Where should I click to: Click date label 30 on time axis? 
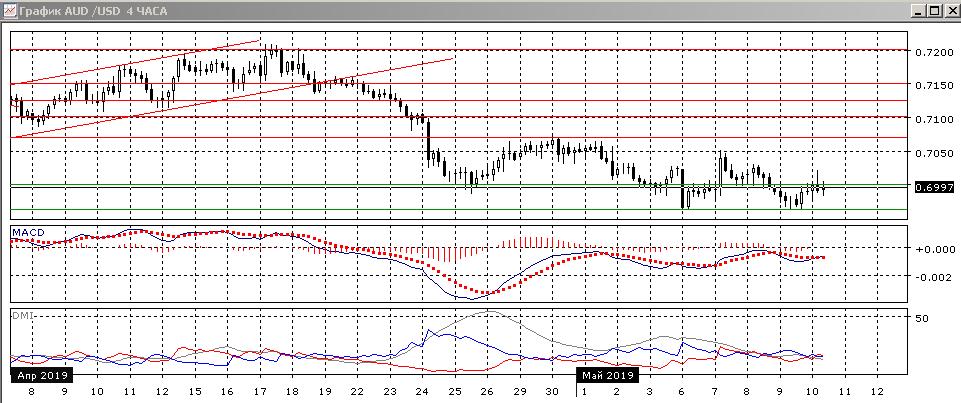point(552,391)
